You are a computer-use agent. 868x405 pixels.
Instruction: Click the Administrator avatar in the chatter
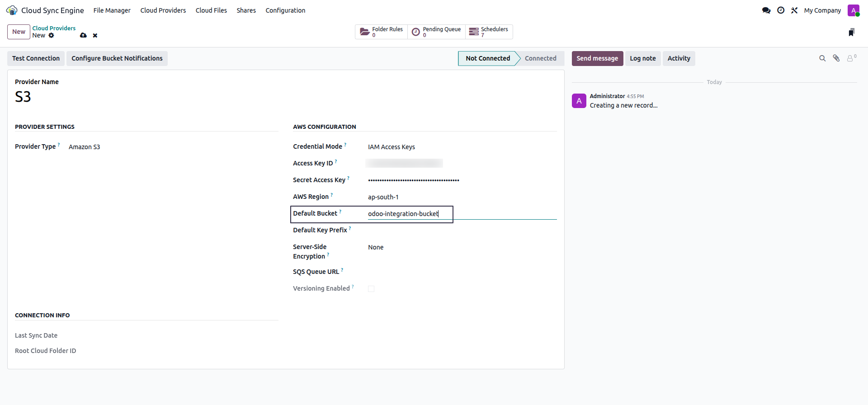(579, 101)
